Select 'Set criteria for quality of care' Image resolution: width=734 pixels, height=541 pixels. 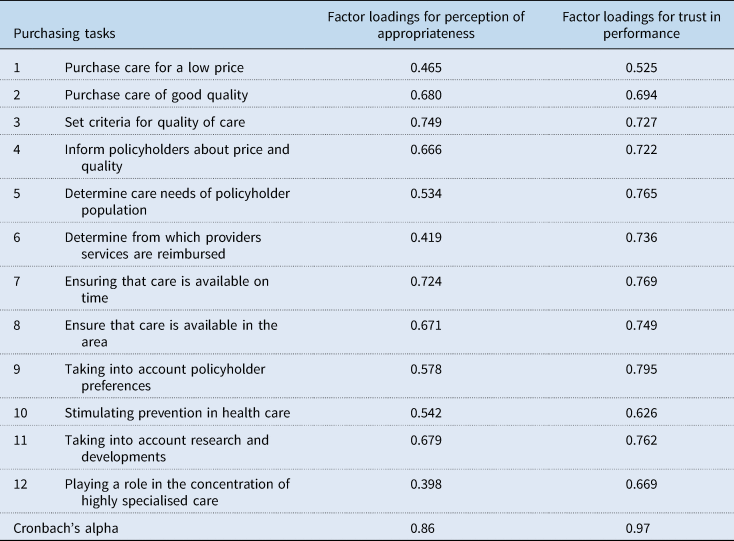[x=157, y=122]
